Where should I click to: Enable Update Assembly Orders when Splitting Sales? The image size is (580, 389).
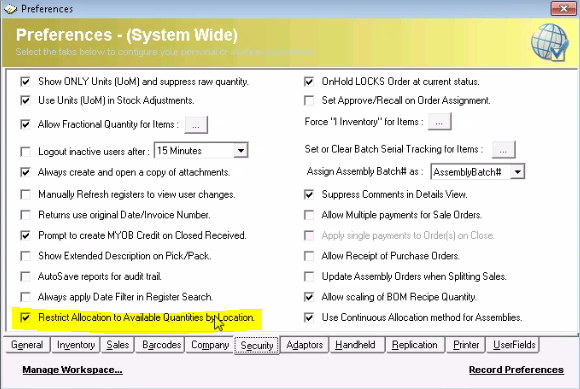click(x=309, y=277)
